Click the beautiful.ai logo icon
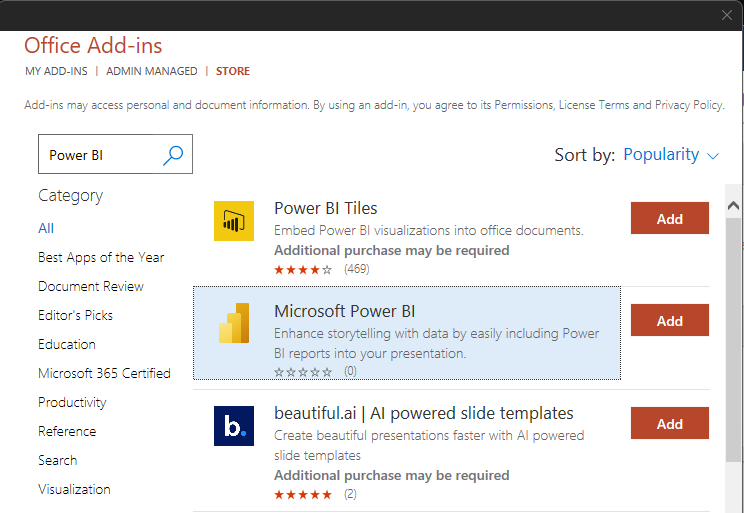Viewport: 744px width, 513px height. tap(234, 426)
